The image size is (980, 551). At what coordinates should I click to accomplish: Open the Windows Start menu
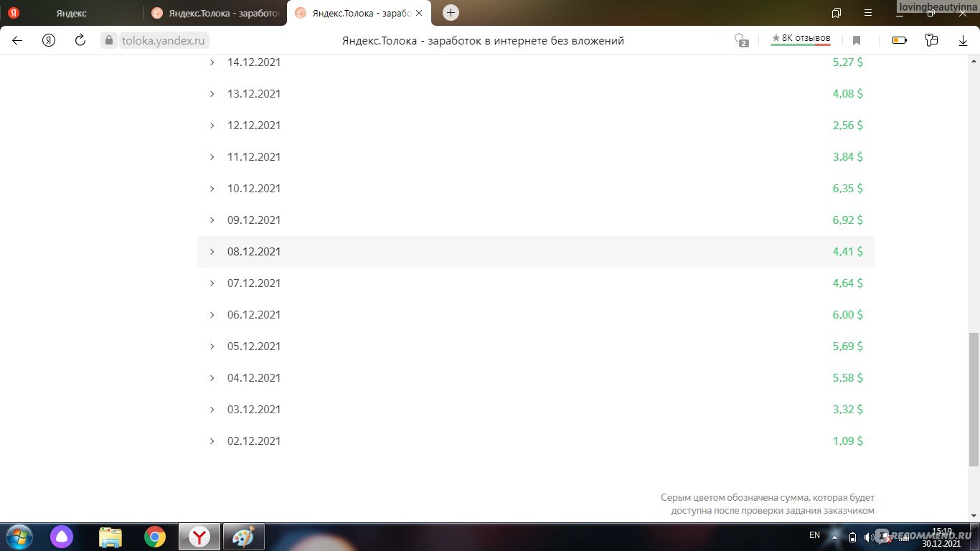click(x=19, y=537)
